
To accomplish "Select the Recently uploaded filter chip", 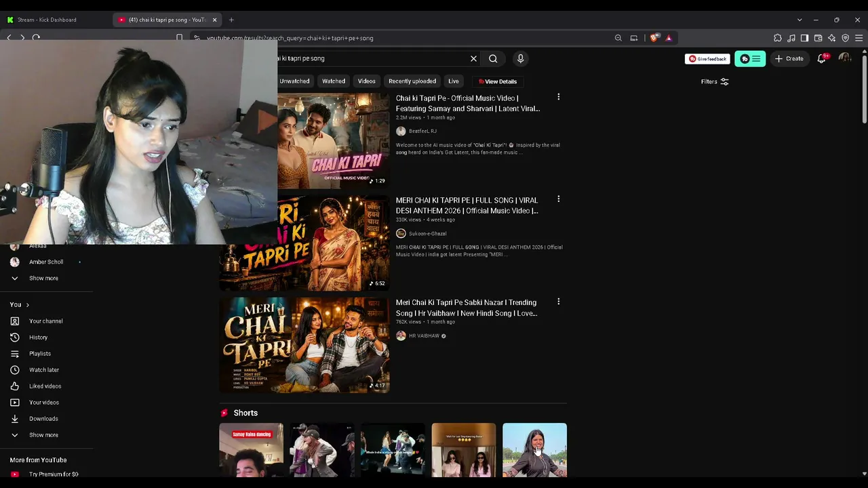I will pos(412,81).
